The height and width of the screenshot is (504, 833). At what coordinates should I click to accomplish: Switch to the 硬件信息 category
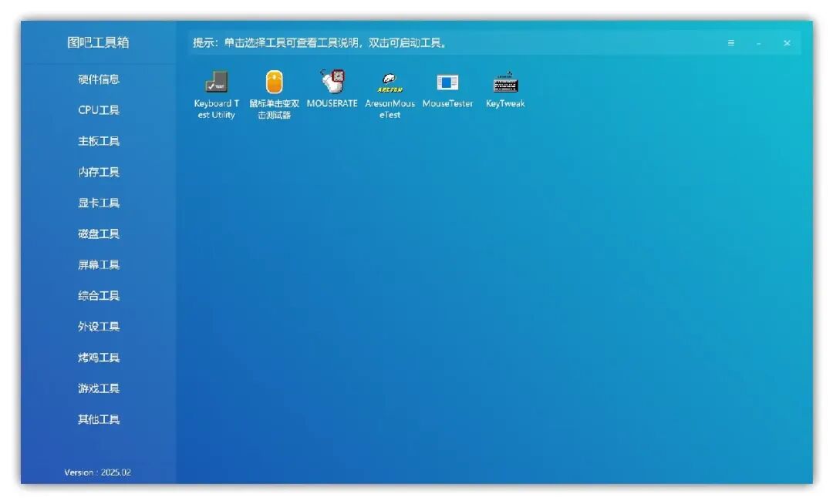click(x=98, y=79)
